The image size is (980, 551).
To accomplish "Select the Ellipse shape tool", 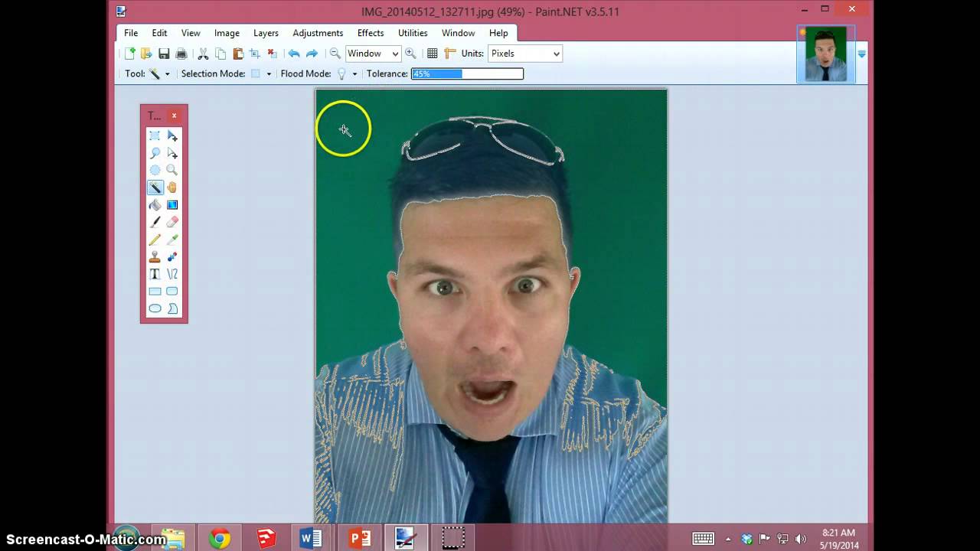I will pyautogui.click(x=155, y=308).
